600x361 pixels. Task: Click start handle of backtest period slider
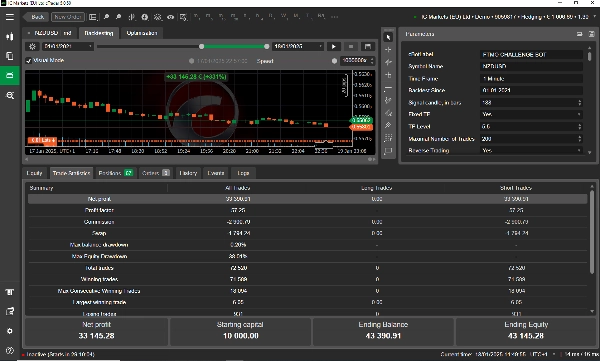[x=202, y=46]
